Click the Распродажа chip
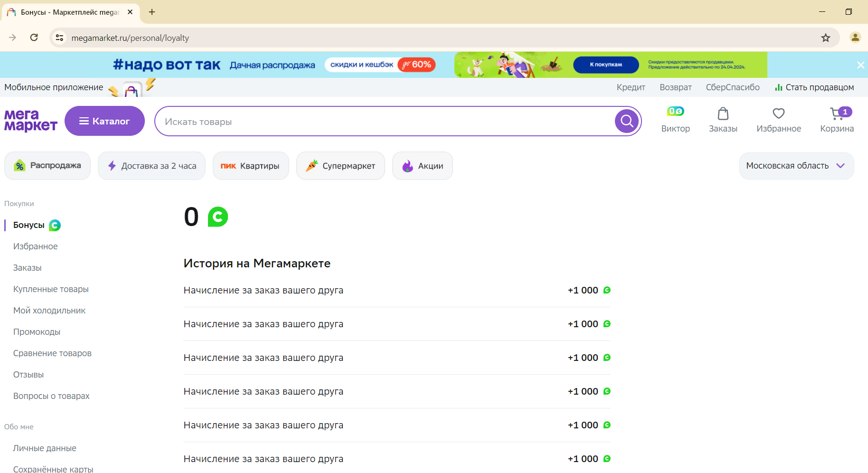The height and width of the screenshot is (473, 868). 47,166
